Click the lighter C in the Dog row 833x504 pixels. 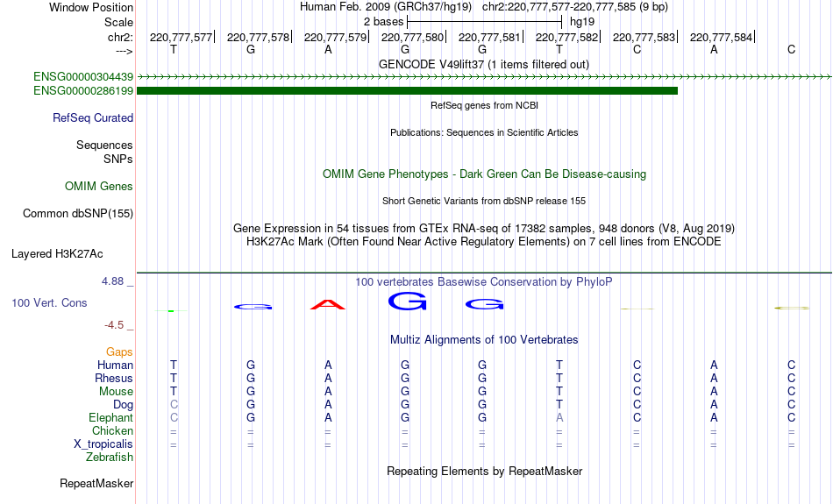click(x=174, y=405)
